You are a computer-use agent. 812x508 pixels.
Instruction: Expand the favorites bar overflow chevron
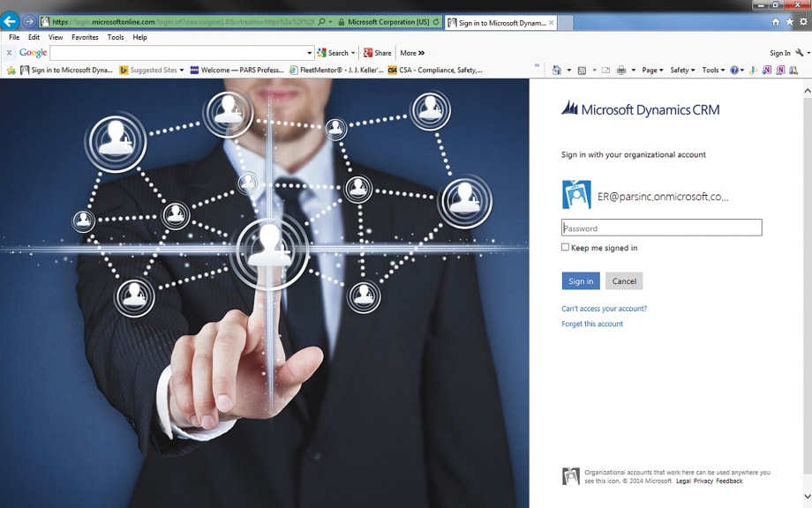point(537,65)
